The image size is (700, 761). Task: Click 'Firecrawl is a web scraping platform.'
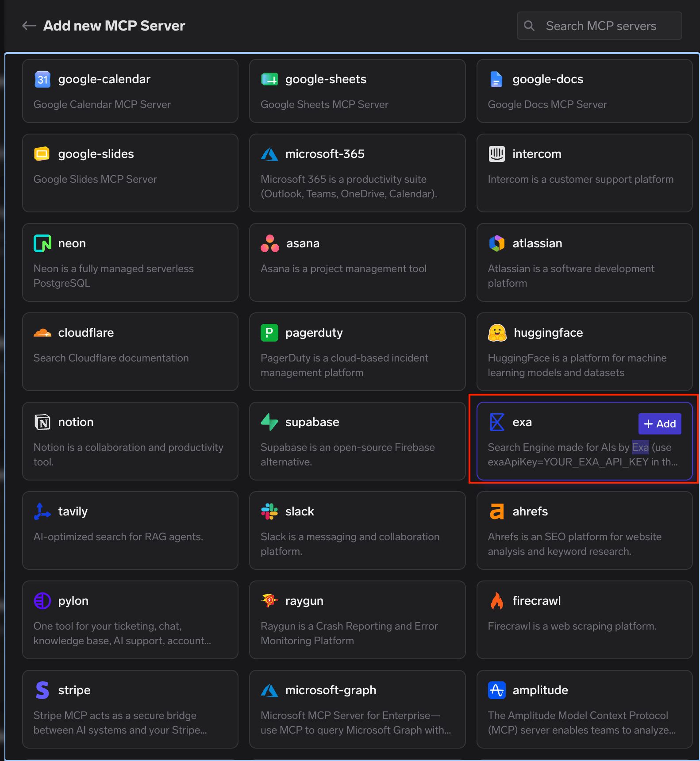coord(572,626)
